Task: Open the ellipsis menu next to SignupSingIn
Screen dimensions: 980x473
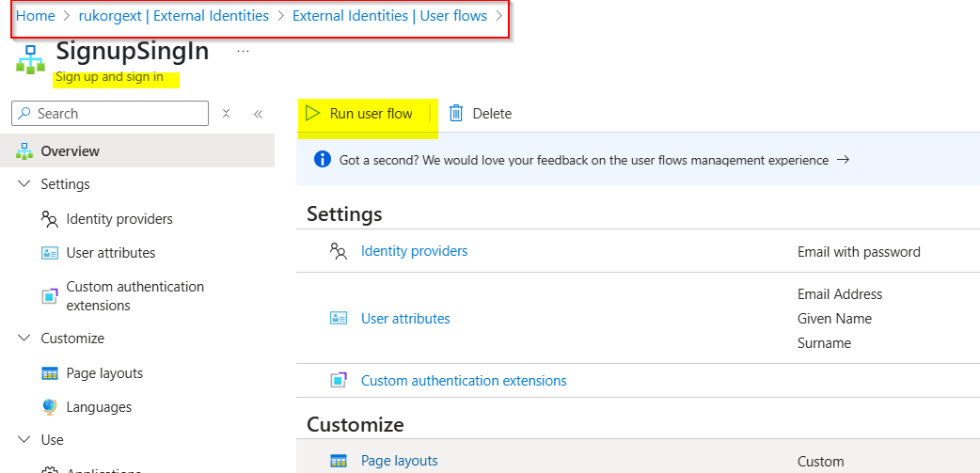Action: 244,51
